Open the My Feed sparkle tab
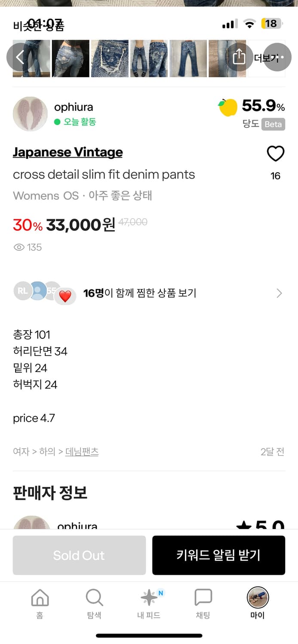 click(x=149, y=603)
